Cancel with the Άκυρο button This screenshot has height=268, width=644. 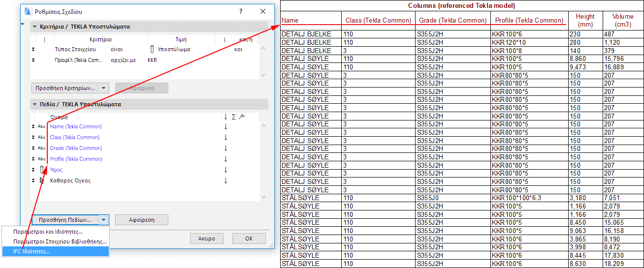[207, 238]
